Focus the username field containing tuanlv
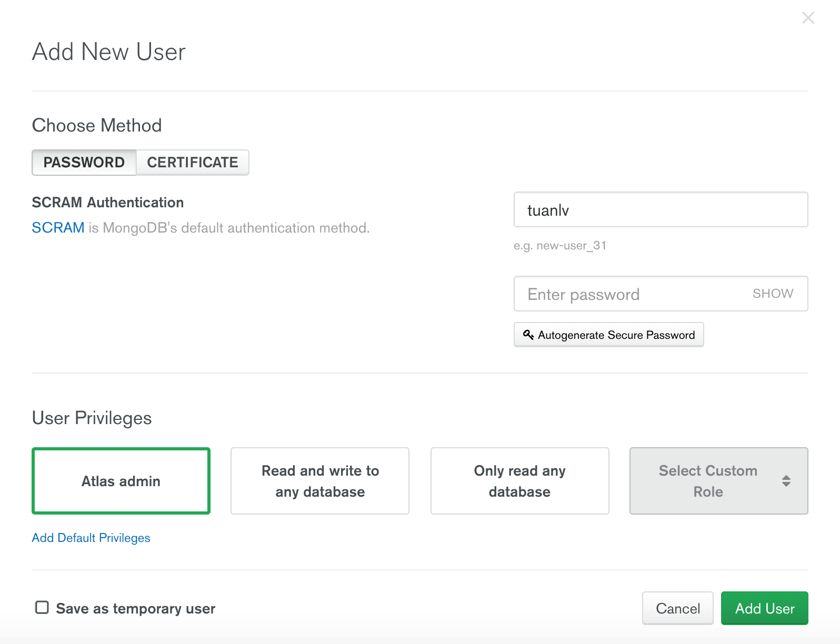 (661, 210)
